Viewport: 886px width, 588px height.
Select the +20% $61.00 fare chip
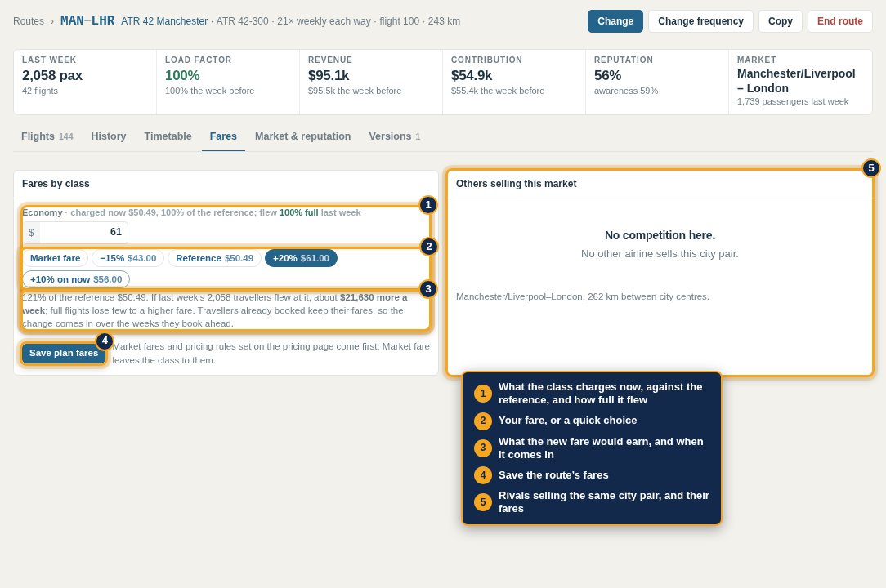[301, 258]
